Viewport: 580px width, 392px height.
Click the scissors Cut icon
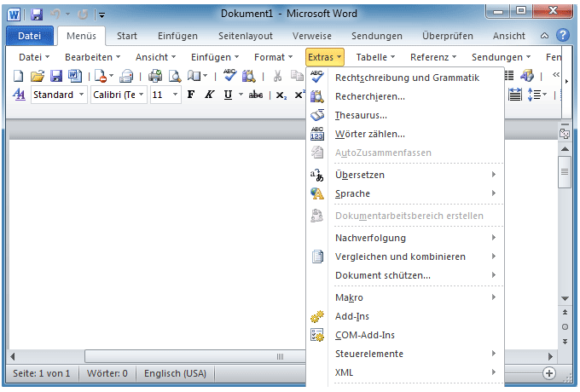coord(277,76)
